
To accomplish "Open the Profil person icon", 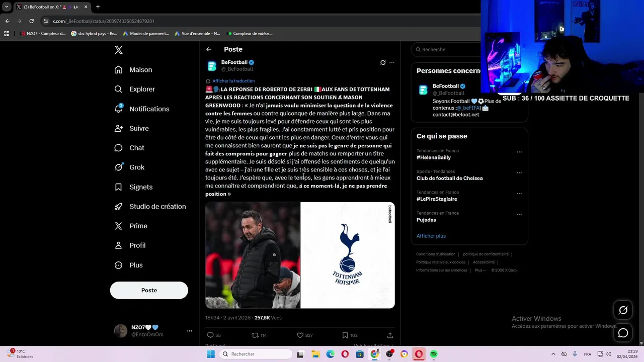I will pos(118,245).
